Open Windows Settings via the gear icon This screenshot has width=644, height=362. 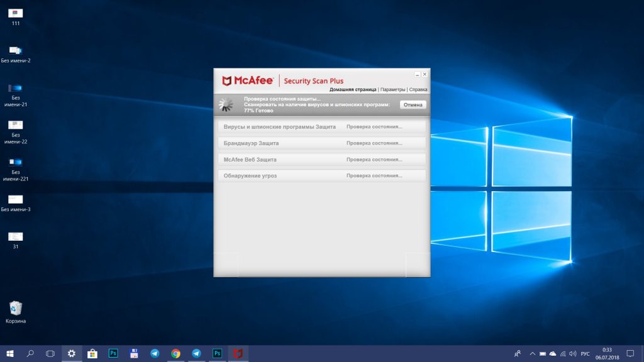[70, 353]
